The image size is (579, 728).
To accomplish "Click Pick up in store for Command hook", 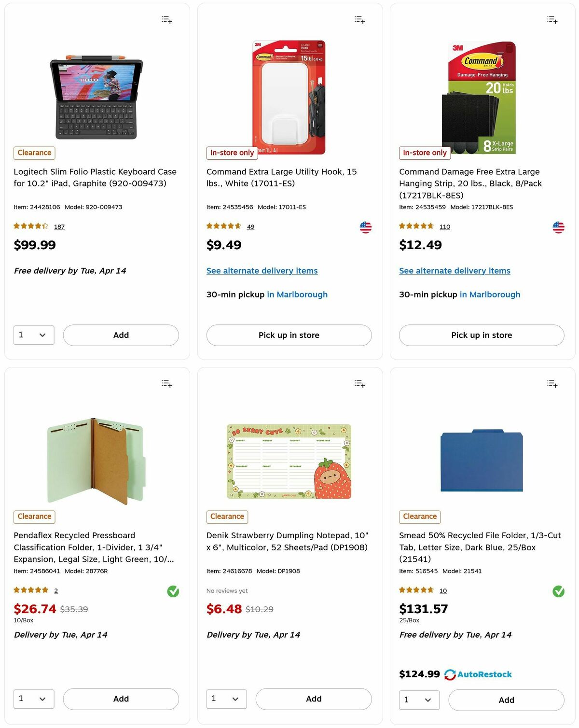I will pyautogui.click(x=289, y=335).
